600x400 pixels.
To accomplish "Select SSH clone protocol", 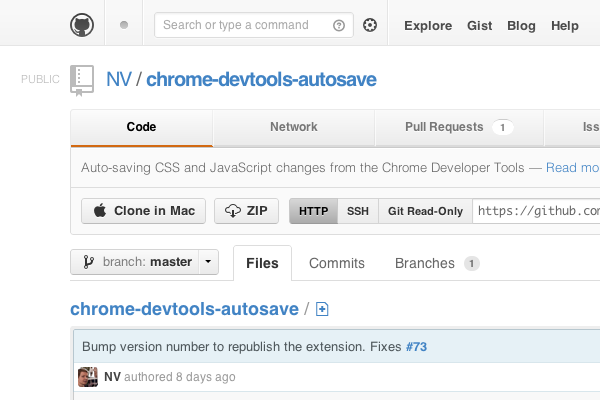I will pyautogui.click(x=358, y=211).
